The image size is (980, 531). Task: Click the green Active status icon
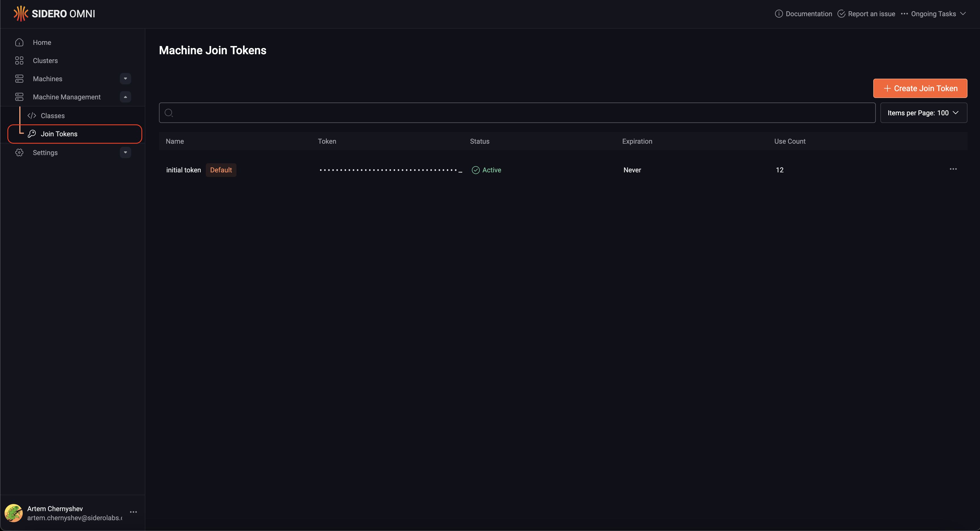pyautogui.click(x=476, y=170)
